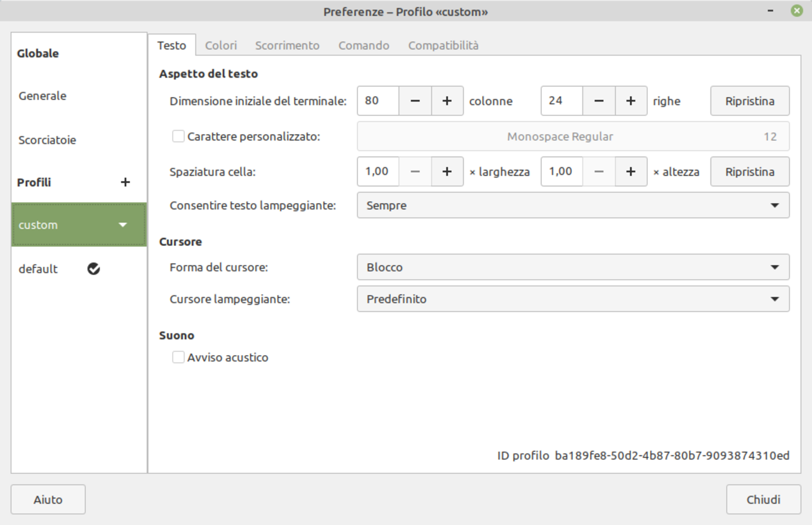Enable Carattere personalizzato checkbox
The width and height of the screenshot is (812, 525).
179,136
